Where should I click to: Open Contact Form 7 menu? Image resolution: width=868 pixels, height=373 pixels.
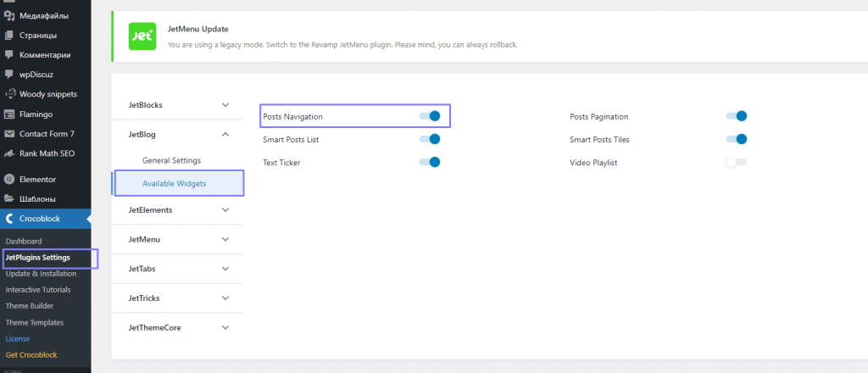coord(46,133)
